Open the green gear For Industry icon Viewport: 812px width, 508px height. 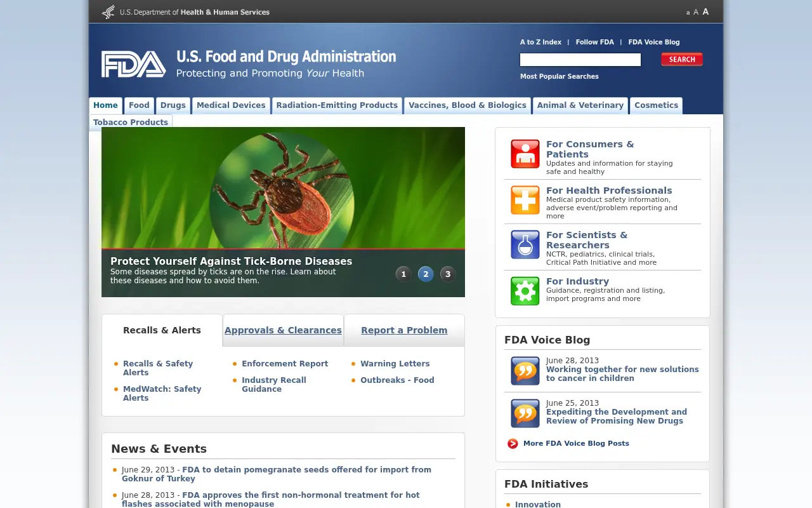point(525,291)
